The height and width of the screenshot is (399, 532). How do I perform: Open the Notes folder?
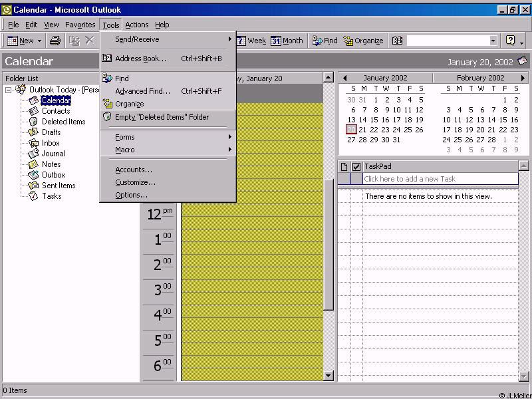pyautogui.click(x=51, y=164)
